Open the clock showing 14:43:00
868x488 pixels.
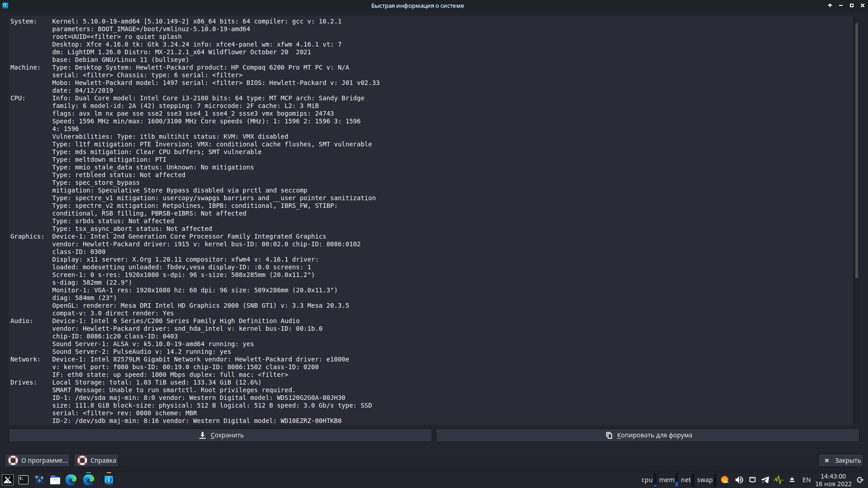[833, 480]
